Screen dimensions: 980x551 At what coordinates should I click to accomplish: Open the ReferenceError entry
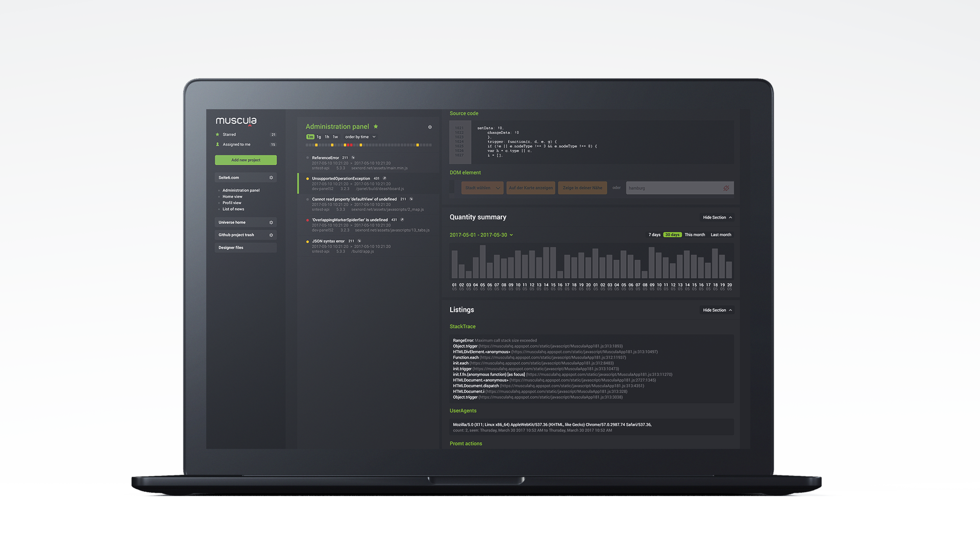pyautogui.click(x=369, y=163)
